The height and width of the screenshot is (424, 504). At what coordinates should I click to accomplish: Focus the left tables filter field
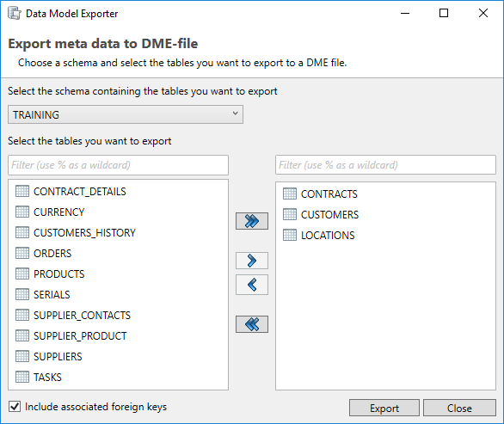119,165
